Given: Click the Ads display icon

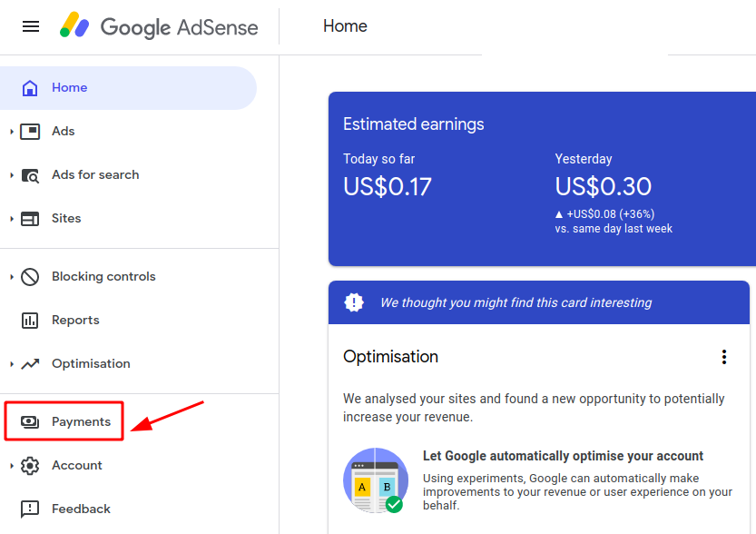Looking at the screenshot, I should (x=30, y=131).
